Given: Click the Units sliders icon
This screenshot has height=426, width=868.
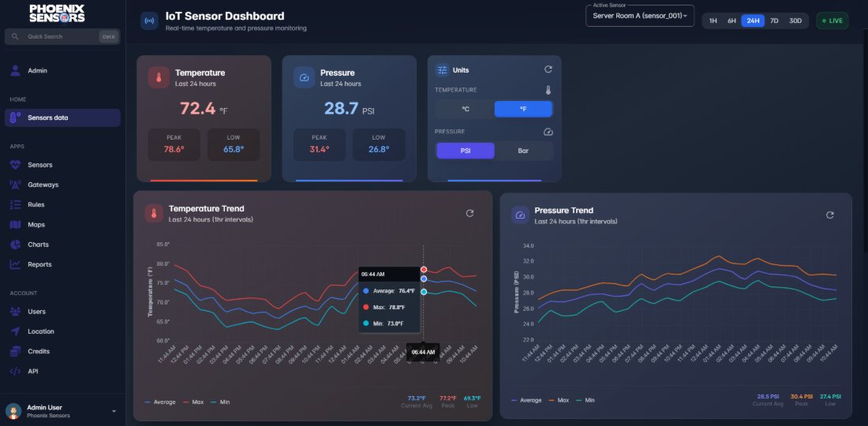Looking at the screenshot, I should (442, 70).
